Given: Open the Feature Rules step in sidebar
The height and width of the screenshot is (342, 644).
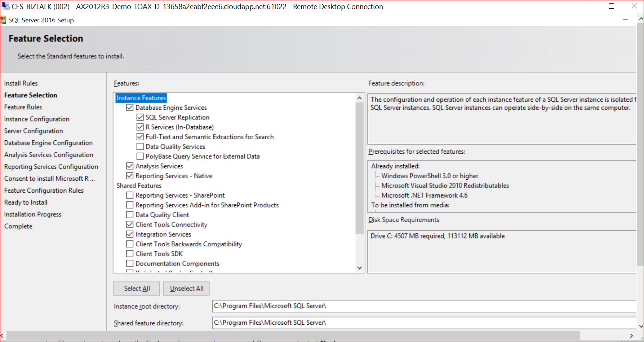Looking at the screenshot, I should (23, 107).
